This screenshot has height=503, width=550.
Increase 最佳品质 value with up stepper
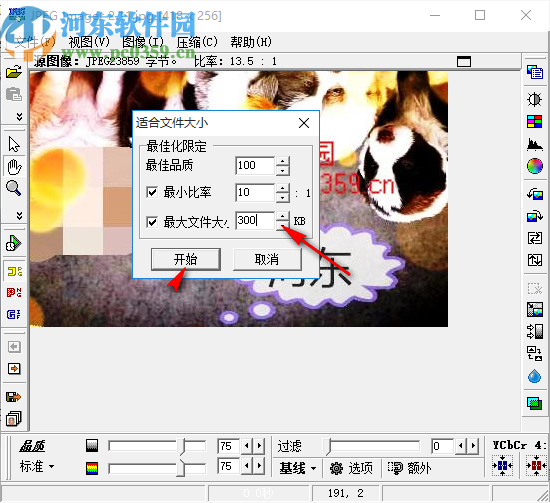click(282, 161)
